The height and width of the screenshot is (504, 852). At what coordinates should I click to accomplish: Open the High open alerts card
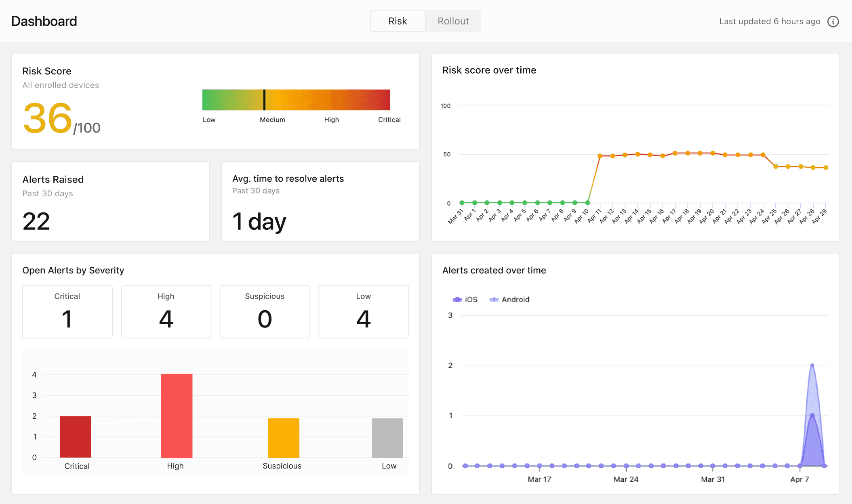point(166,311)
